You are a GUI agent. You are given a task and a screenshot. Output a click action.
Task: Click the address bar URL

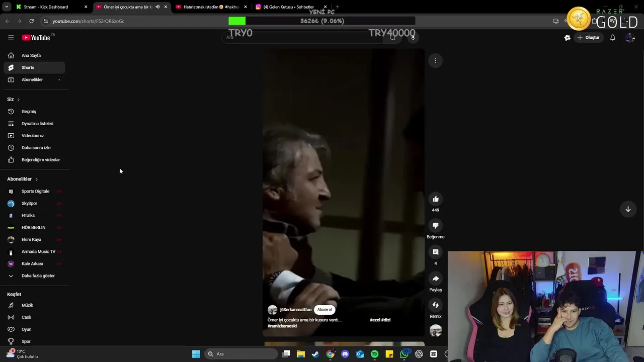(x=89, y=21)
